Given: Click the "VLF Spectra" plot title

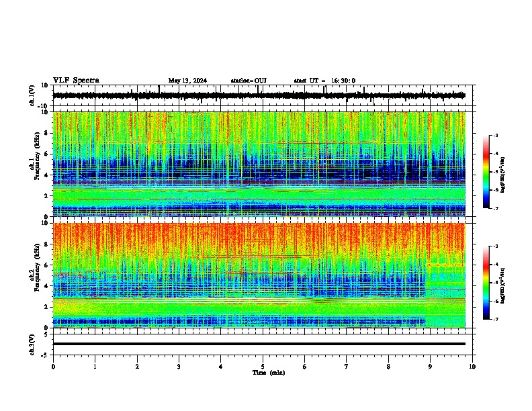Looking at the screenshot, I should 76,81.
